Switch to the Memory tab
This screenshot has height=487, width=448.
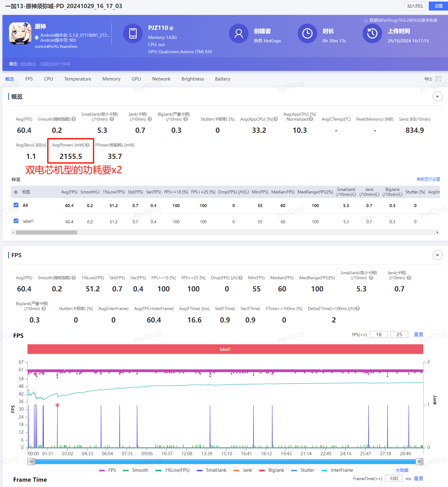click(112, 79)
